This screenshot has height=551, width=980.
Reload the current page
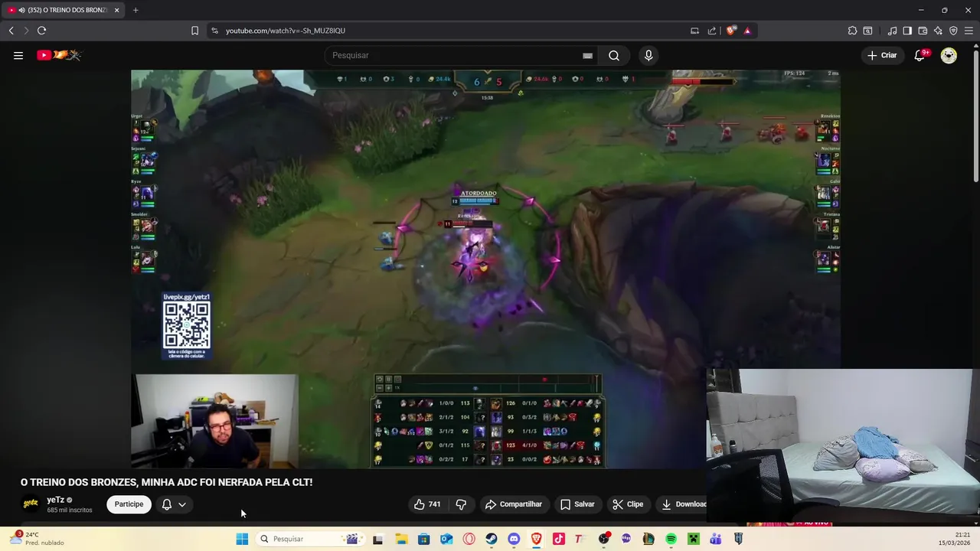click(41, 31)
